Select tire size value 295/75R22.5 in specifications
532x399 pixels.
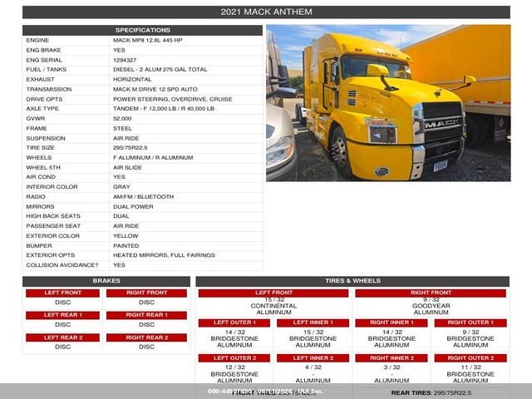130,148
